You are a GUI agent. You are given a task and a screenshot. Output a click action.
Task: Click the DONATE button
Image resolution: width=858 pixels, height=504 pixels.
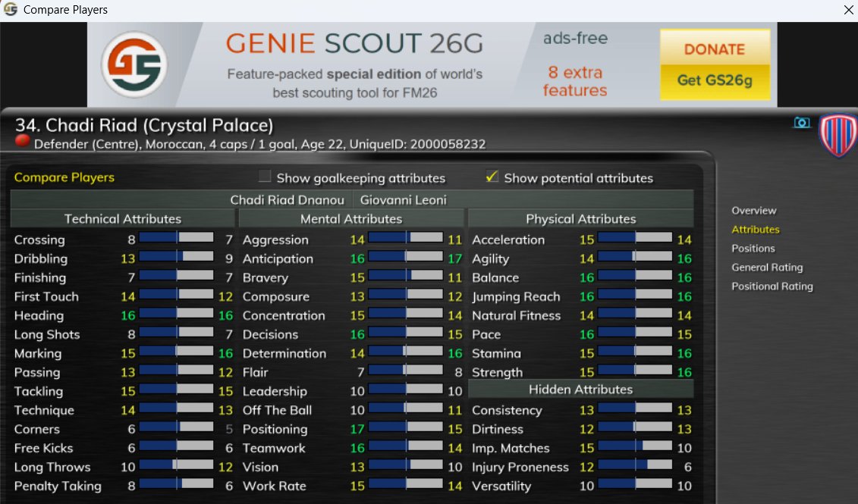pyautogui.click(x=715, y=49)
